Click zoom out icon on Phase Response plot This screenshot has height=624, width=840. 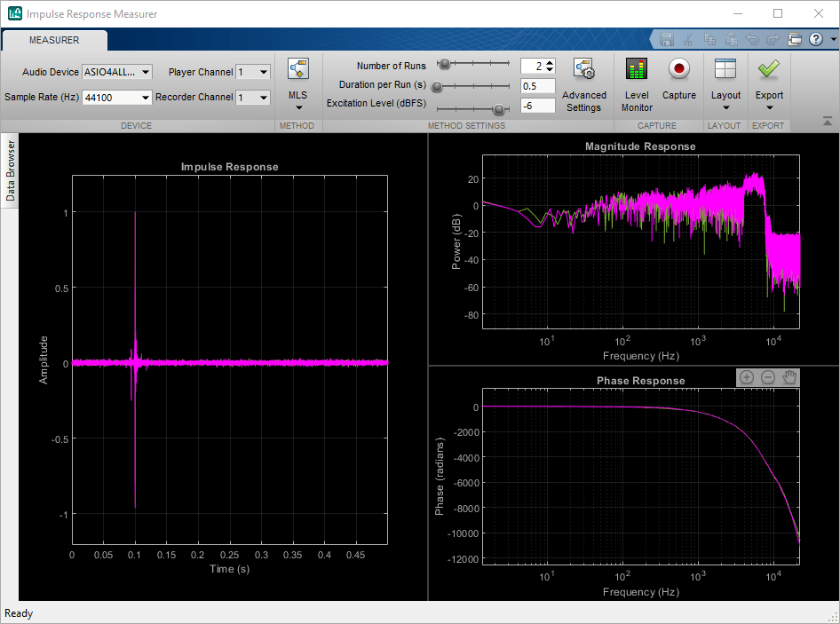(768, 377)
